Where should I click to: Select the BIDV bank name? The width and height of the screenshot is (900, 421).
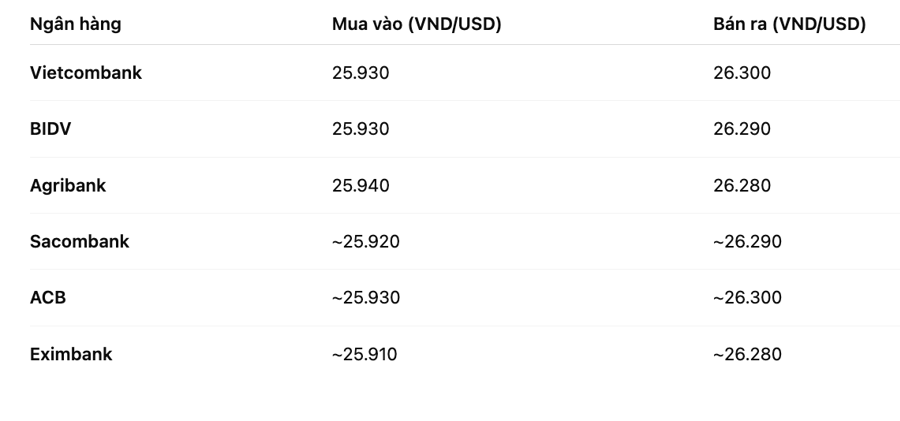coord(51,129)
